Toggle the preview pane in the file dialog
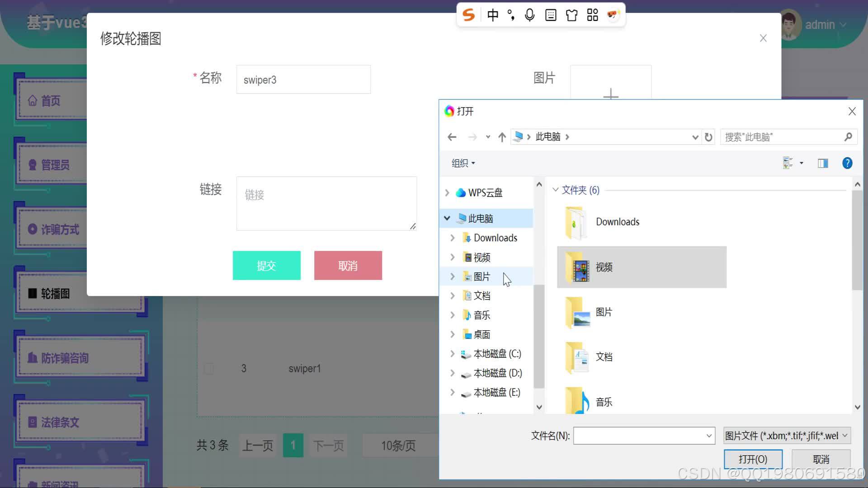 pyautogui.click(x=823, y=163)
